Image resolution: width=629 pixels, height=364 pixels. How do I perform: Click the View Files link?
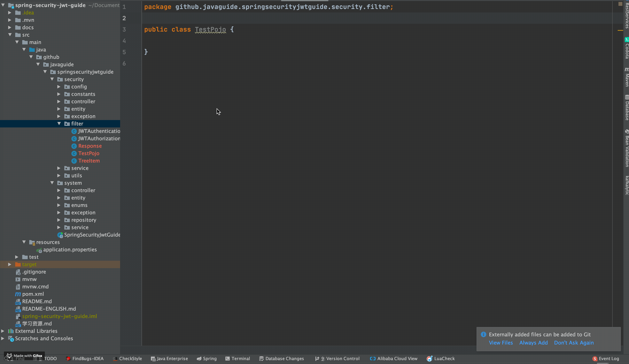coord(501,343)
